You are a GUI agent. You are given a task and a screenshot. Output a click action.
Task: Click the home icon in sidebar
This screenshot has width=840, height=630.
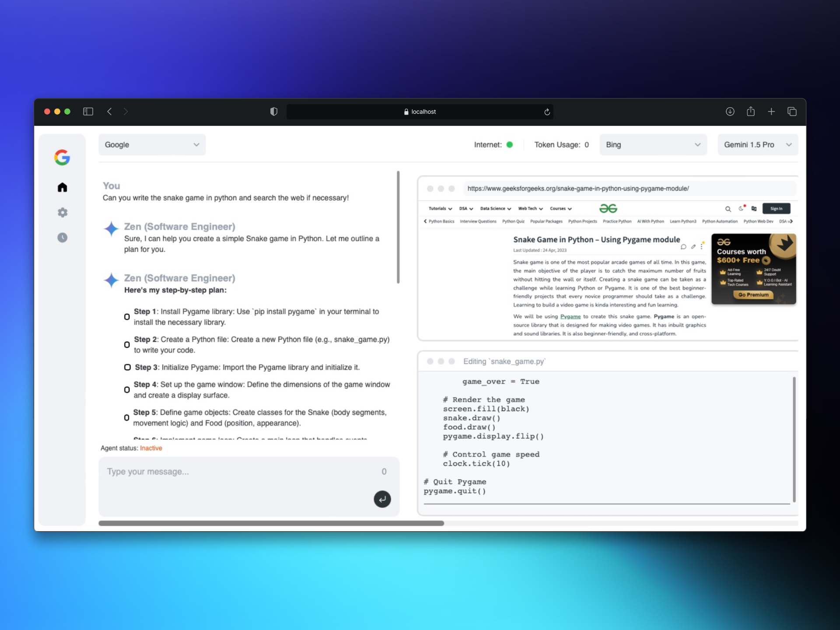pyautogui.click(x=62, y=188)
